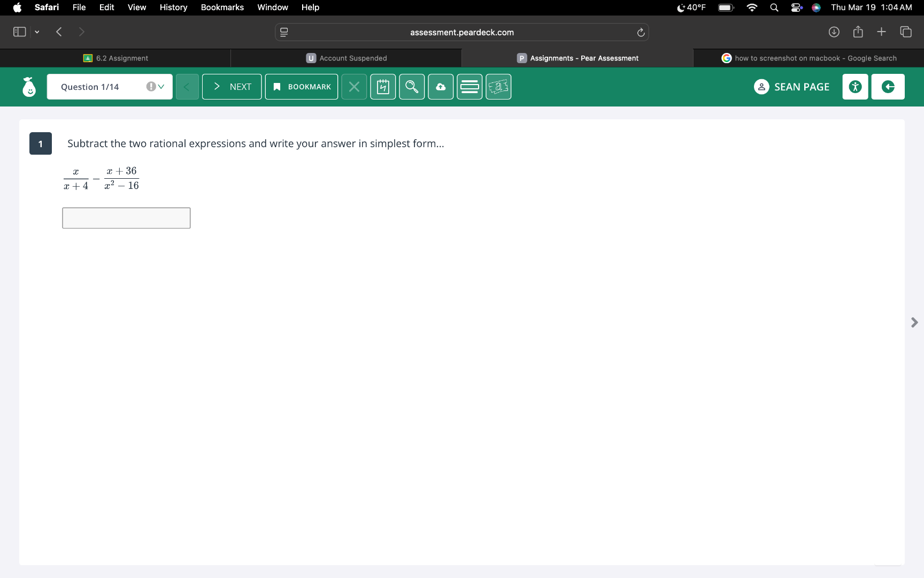Toggle the answer masking tool icon
The height and width of the screenshot is (578, 924).
(498, 87)
